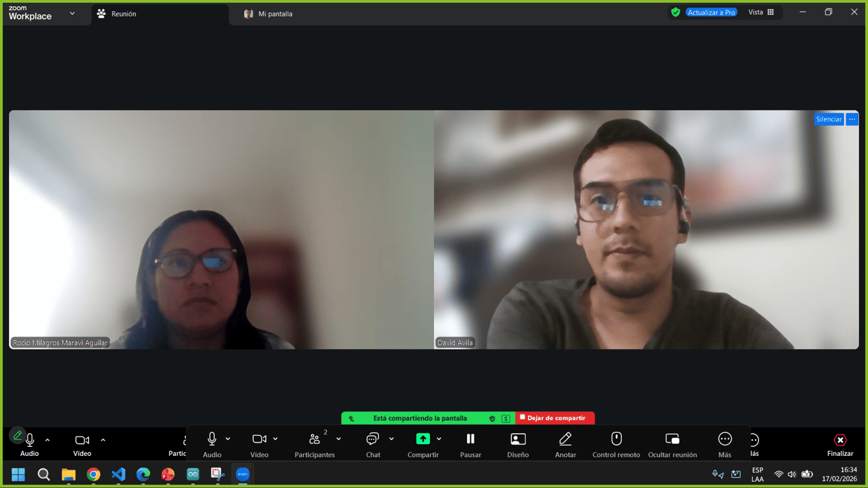The image size is (868, 488).
Task: Open Microsoft Edge from taskbar
Action: pyautogui.click(x=143, y=474)
